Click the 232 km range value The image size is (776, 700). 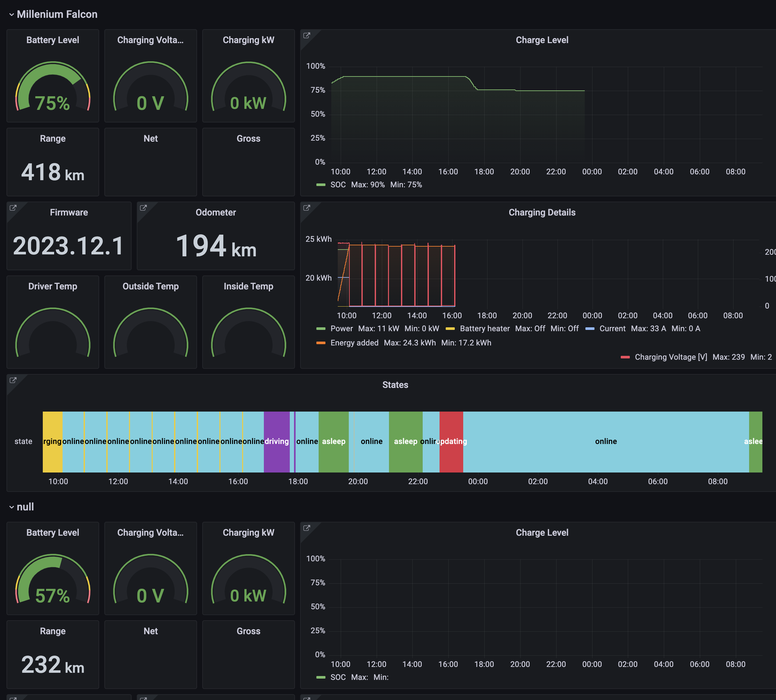(x=53, y=665)
